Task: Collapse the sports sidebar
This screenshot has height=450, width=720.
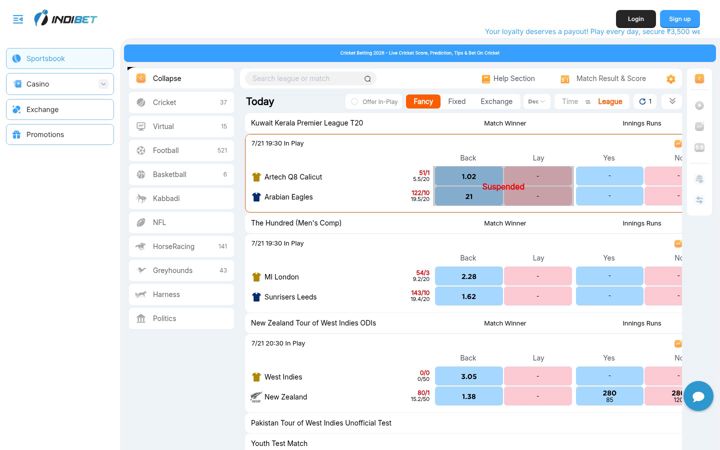Action: pyautogui.click(x=181, y=79)
